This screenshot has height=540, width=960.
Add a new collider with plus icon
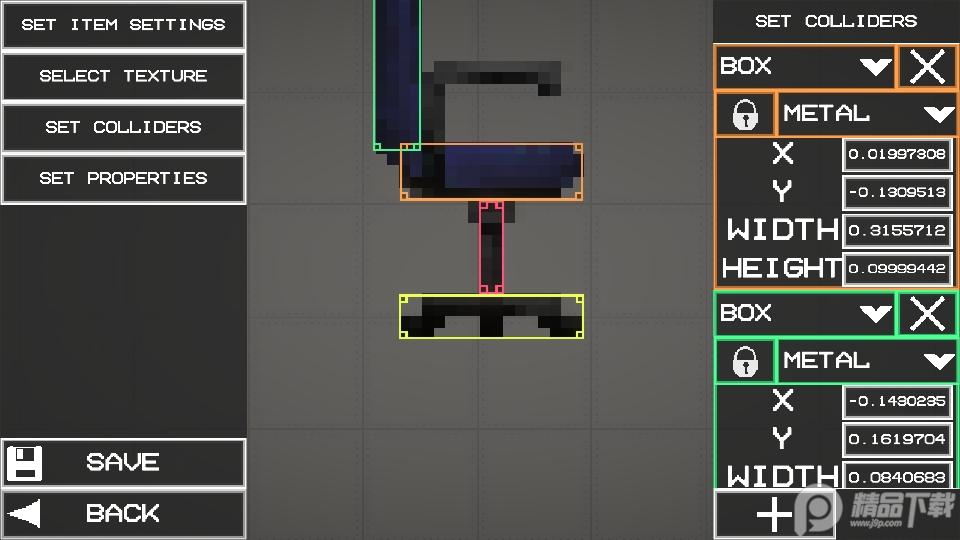point(774,515)
